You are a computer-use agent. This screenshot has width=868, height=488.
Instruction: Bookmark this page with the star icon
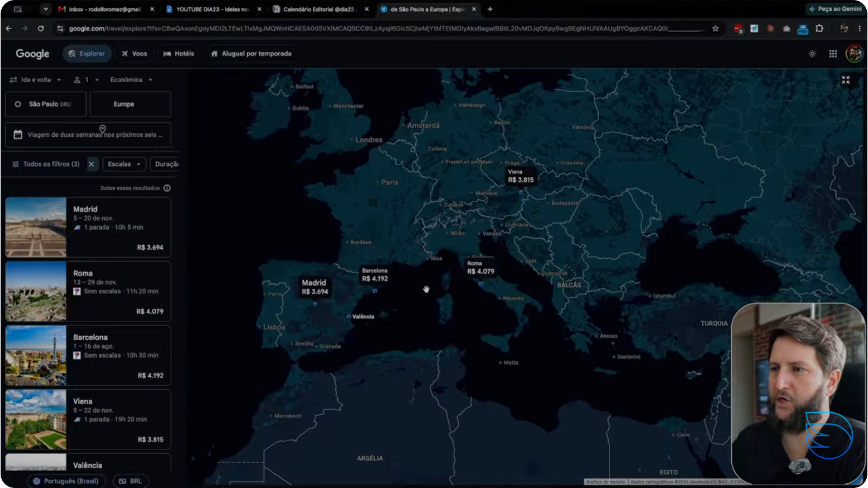pos(715,28)
